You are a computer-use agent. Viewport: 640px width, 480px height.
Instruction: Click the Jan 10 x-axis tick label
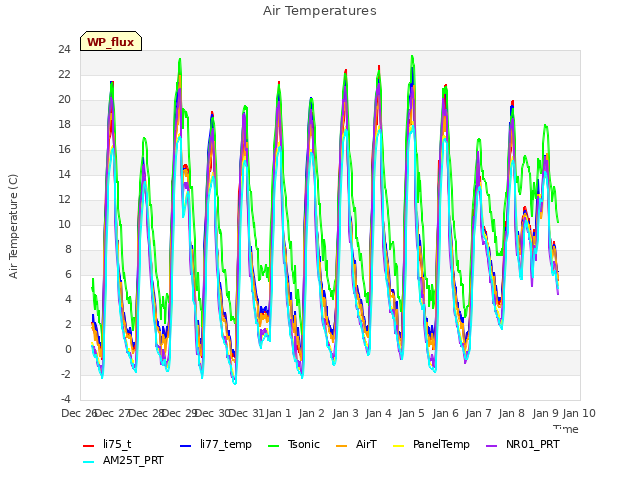[x=579, y=413]
